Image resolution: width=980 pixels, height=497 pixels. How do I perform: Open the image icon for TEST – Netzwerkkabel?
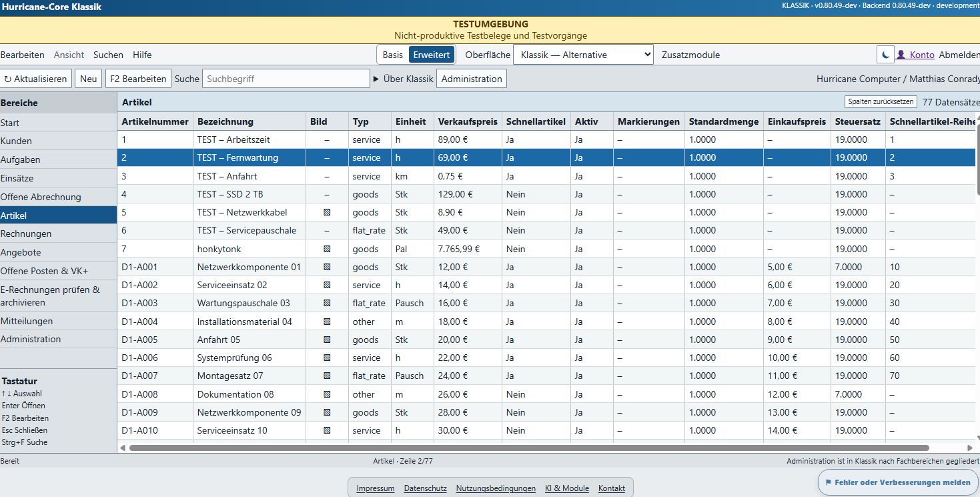click(327, 212)
